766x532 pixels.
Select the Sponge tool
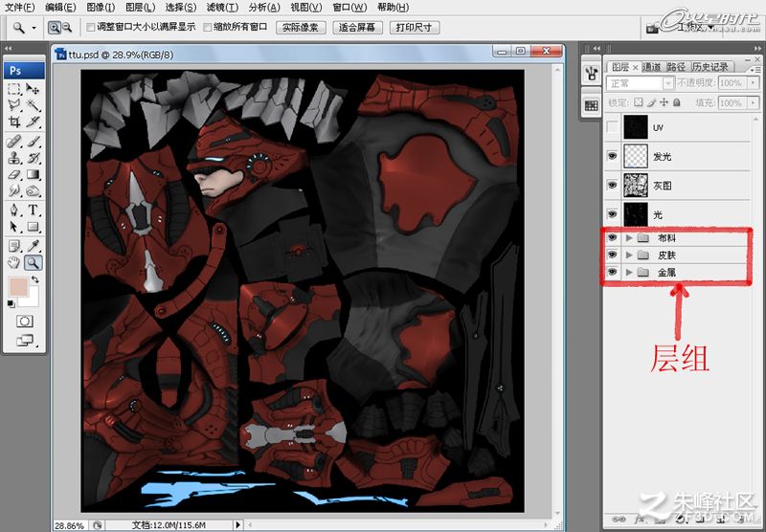pos(33,190)
